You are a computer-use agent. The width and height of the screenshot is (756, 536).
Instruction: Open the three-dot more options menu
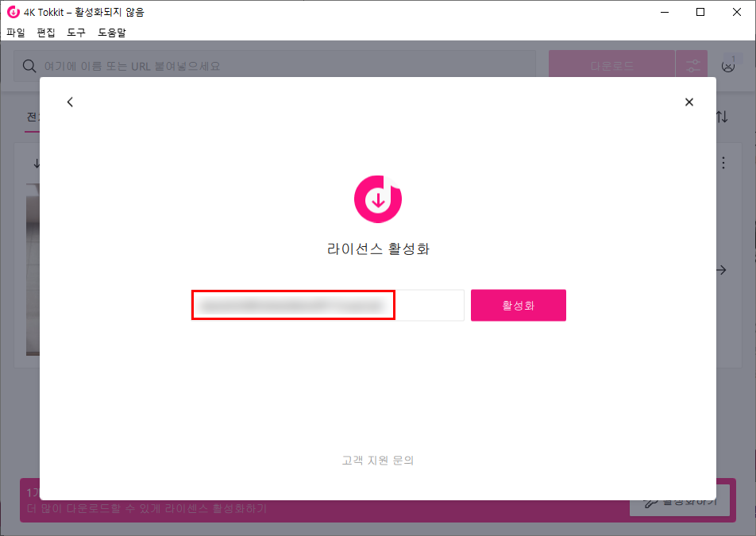723,163
